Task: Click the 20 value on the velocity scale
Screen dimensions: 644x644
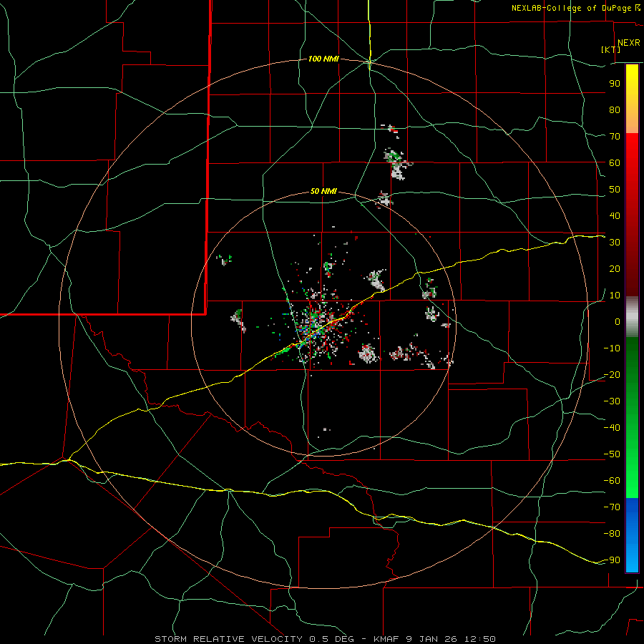Action: pyautogui.click(x=615, y=268)
